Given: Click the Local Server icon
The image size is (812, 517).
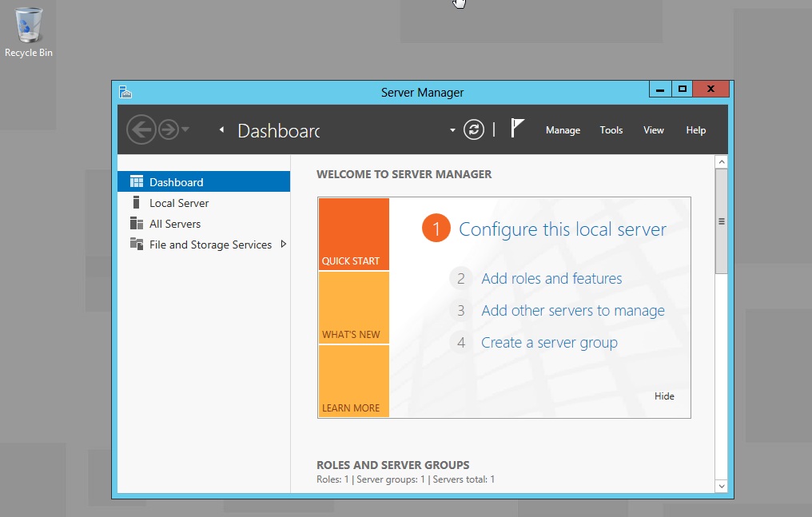Looking at the screenshot, I should pyautogui.click(x=136, y=202).
